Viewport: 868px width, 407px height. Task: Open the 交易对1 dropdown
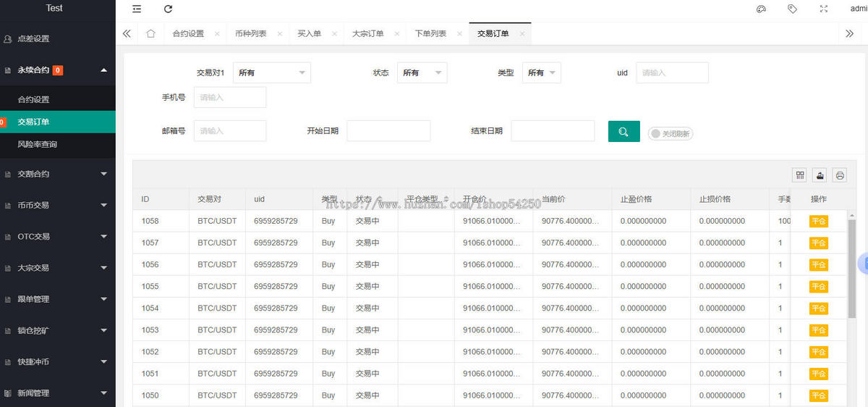tap(271, 72)
